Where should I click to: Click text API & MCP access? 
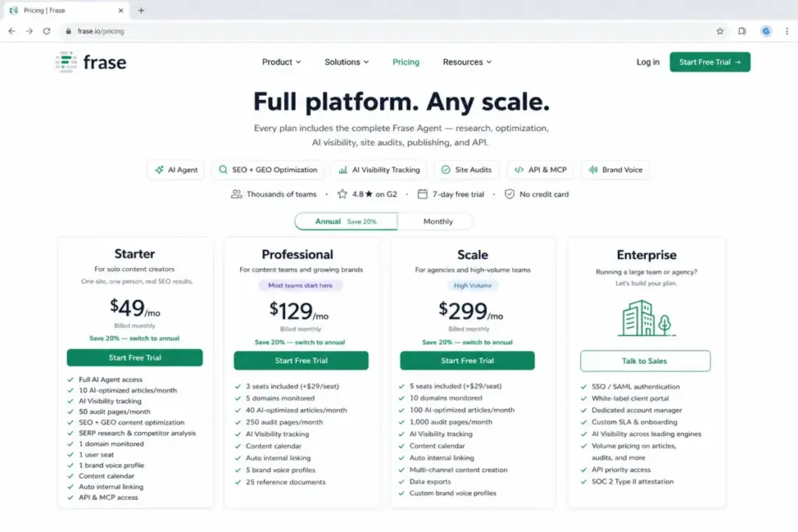click(108, 498)
